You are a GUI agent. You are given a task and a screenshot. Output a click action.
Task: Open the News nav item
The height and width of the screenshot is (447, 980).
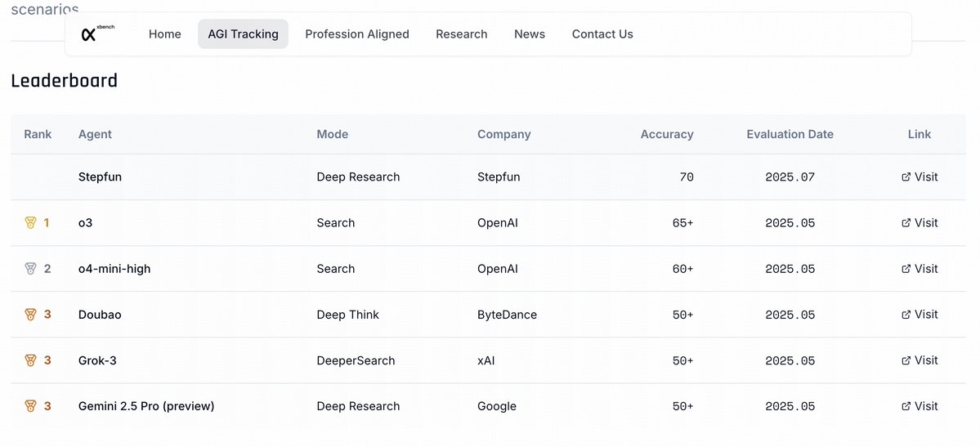coord(530,34)
